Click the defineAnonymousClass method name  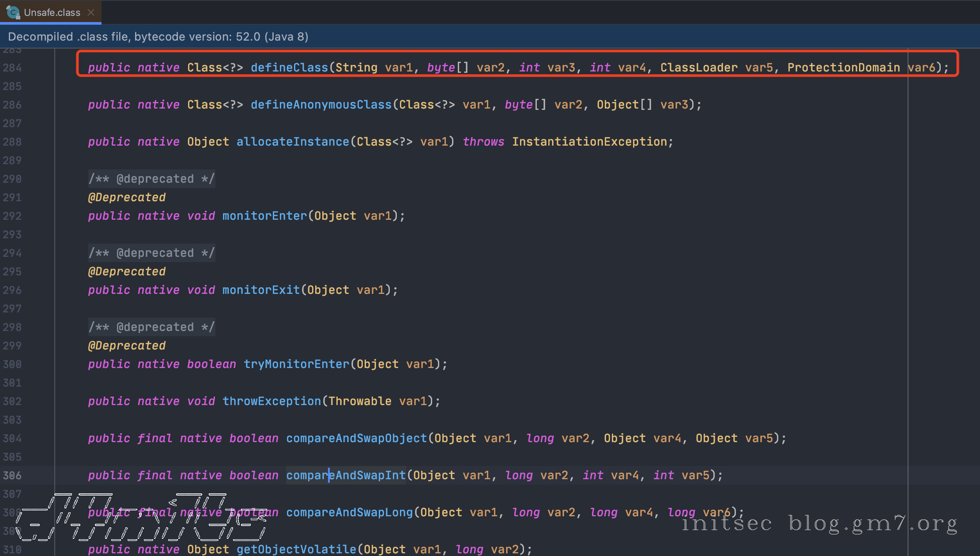click(321, 105)
